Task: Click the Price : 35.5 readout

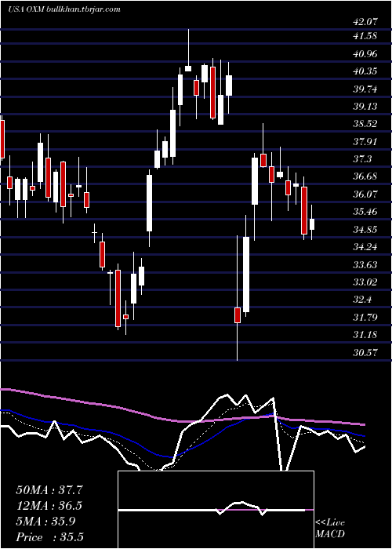Action: click(49, 537)
